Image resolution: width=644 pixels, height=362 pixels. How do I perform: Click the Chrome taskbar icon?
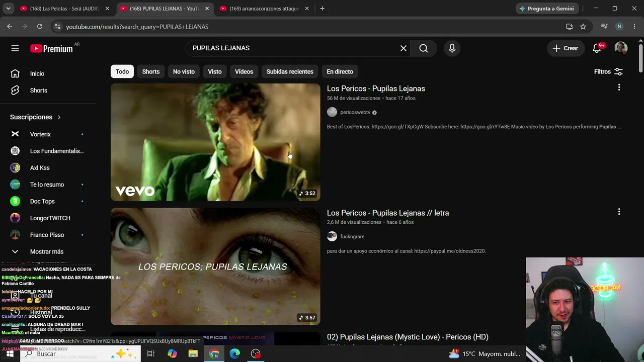214,353
